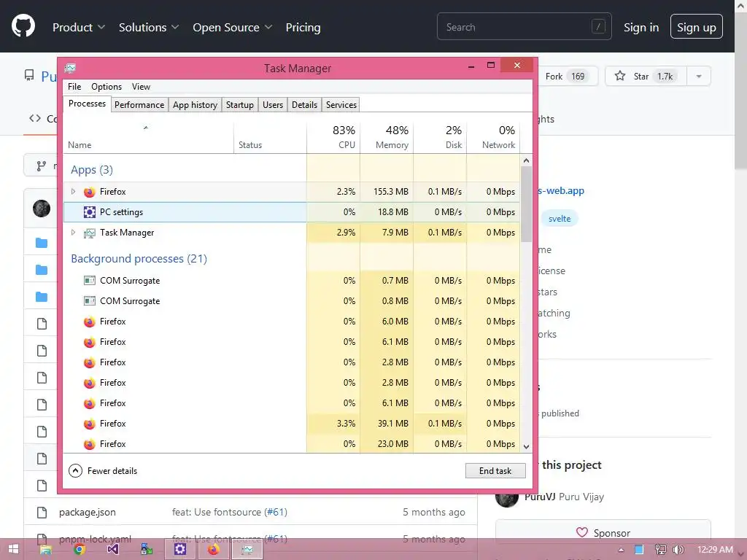Switch to the Services tab

[x=341, y=105]
